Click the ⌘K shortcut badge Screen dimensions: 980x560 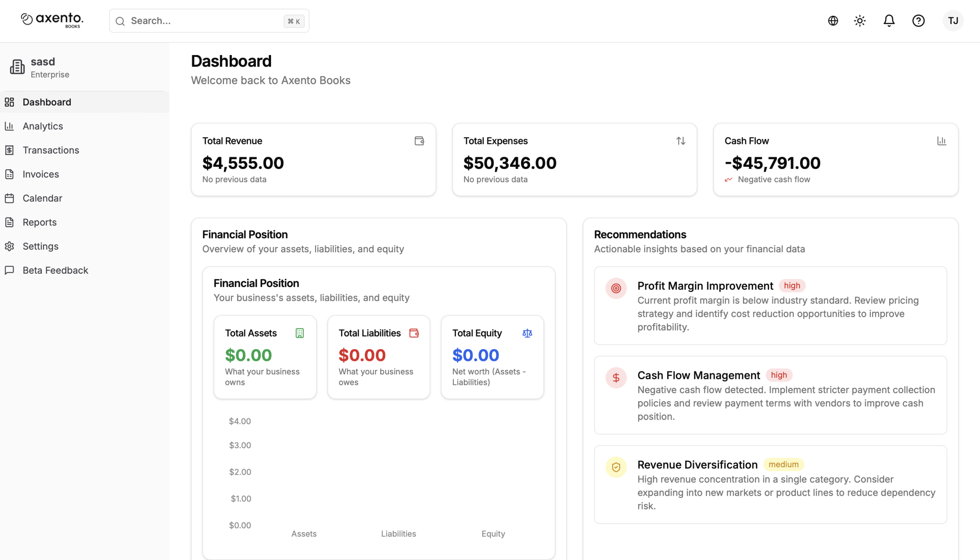pos(294,21)
